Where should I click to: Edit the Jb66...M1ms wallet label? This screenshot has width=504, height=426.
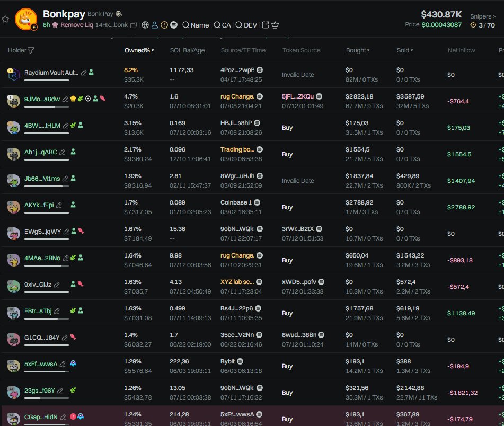click(x=65, y=179)
